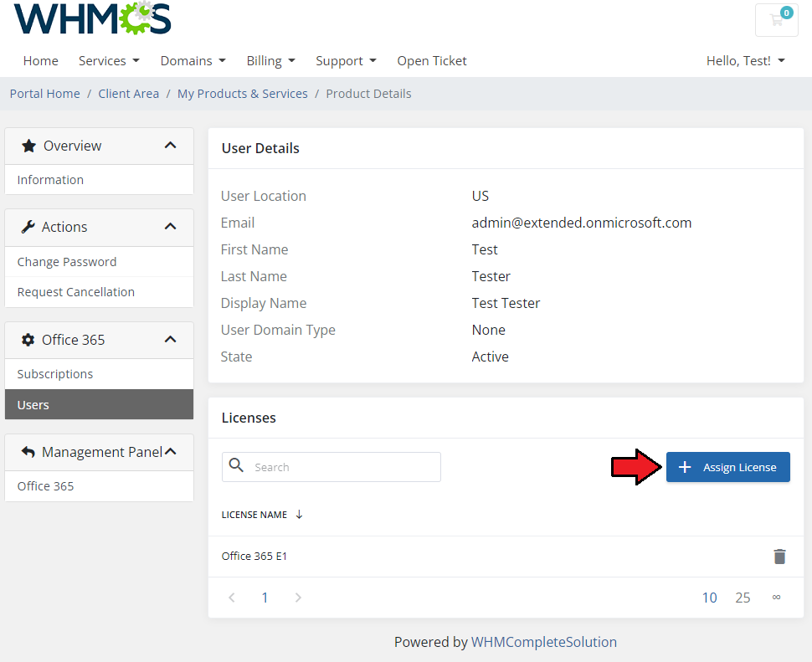Click the Actions wrench icon
The image size is (812, 662).
coord(28,227)
